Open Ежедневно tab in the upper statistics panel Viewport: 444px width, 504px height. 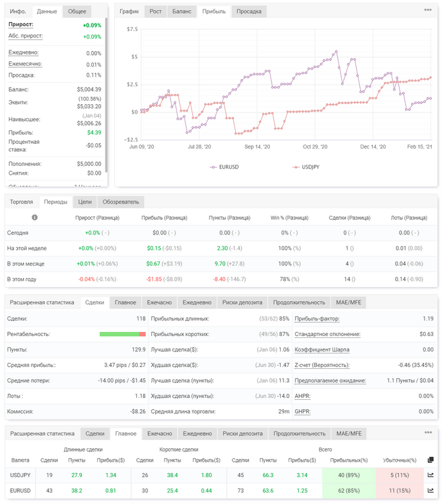point(197,302)
